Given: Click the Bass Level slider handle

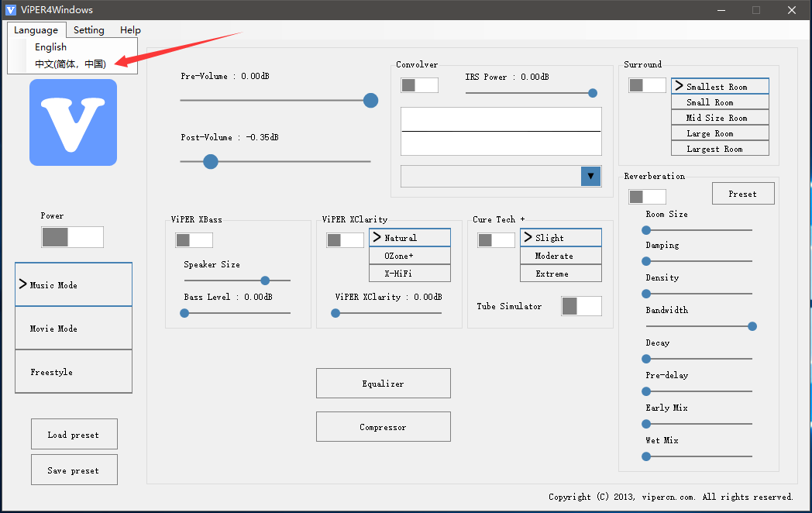Looking at the screenshot, I should [x=184, y=314].
